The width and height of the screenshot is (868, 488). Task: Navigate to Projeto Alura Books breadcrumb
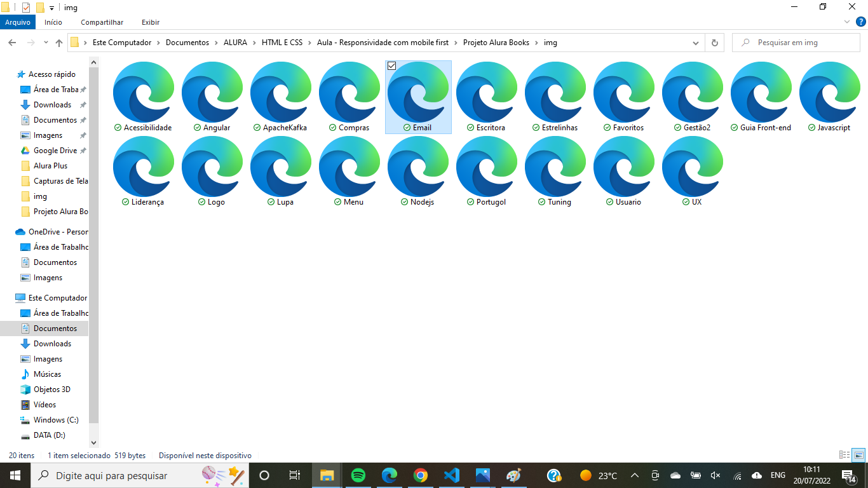coord(496,43)
